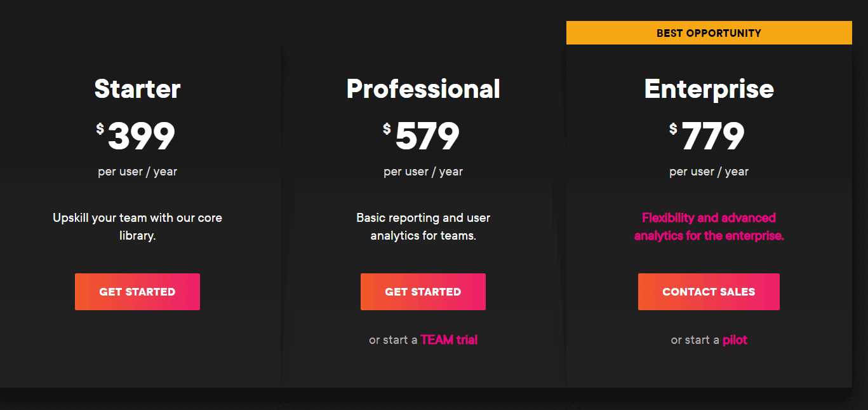Click the Enterprise card below the banner
Screen dimensions: 868x410
709,369
